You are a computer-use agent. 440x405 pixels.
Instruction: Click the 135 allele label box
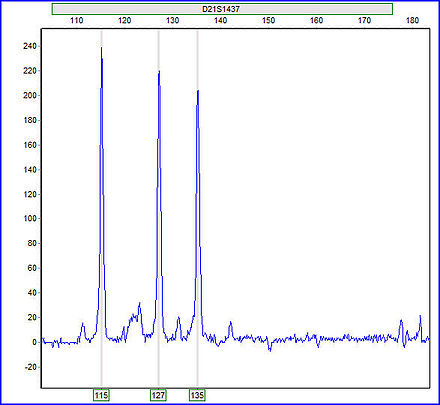[197, 395]
